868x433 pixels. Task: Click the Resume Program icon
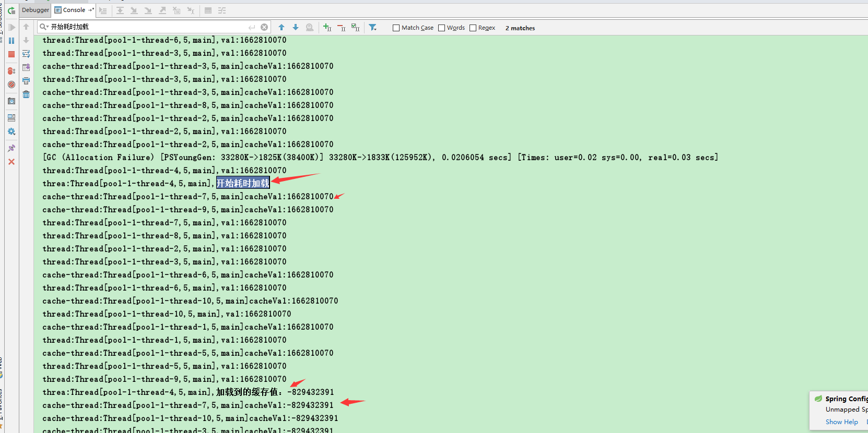click(x=11, y=27)
